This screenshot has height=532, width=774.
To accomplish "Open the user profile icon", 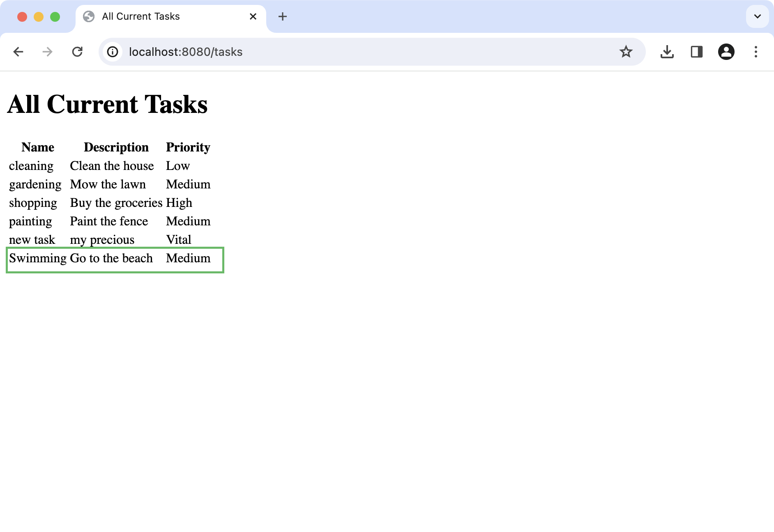I will (x=726, y=52).
